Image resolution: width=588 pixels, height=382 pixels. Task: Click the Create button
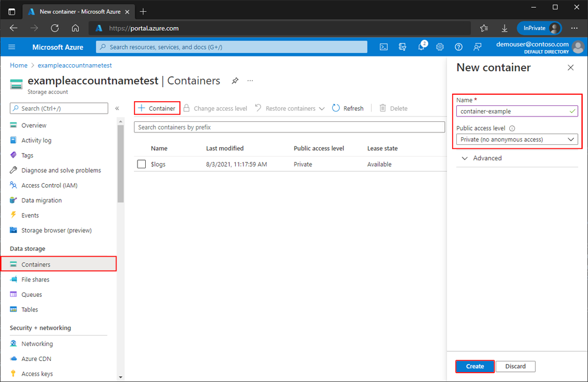point(475,366)
